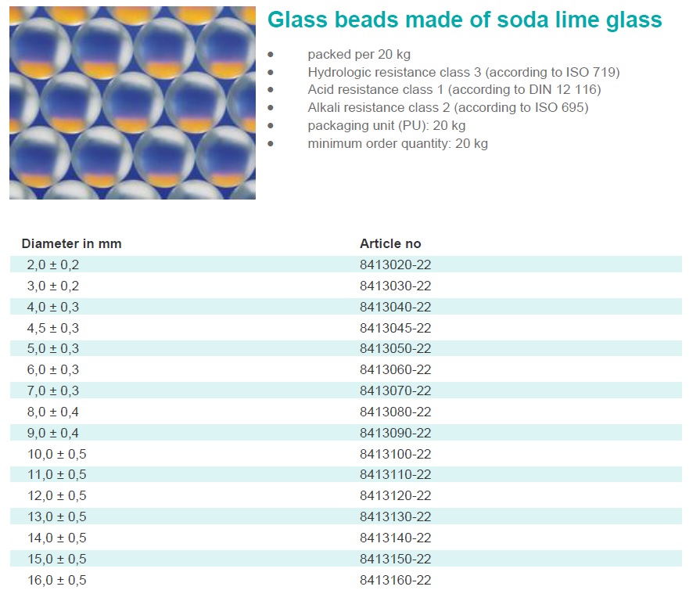Select article number 8413030-22
The image size is (700, 601).
point(396,286)
